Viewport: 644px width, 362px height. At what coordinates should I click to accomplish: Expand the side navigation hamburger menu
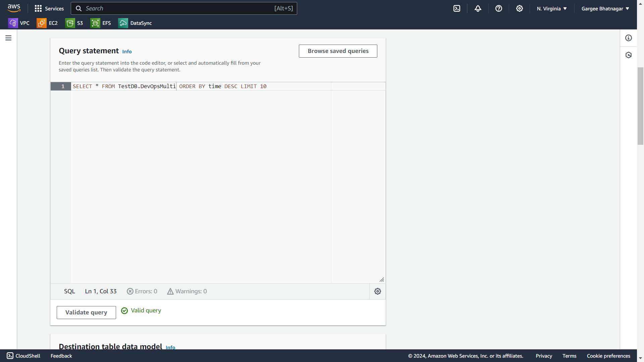8,38
